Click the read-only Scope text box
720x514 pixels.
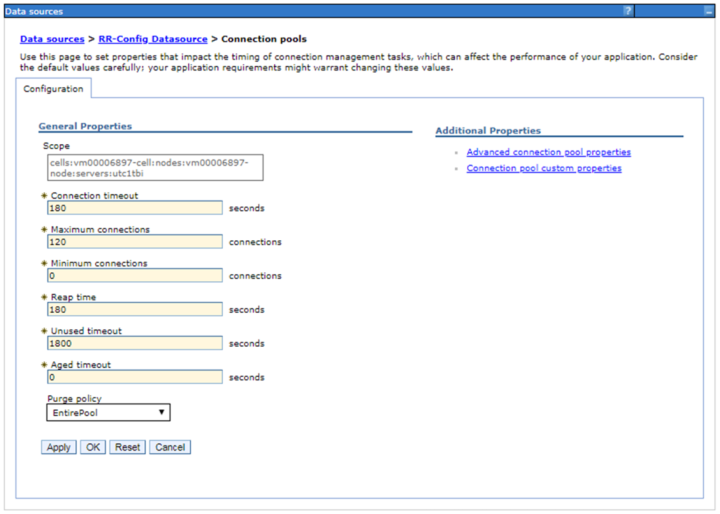[154, 167]
